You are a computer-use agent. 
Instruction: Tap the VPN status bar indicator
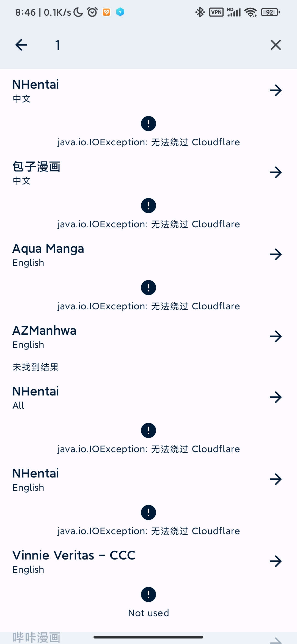tap(216, 12)
